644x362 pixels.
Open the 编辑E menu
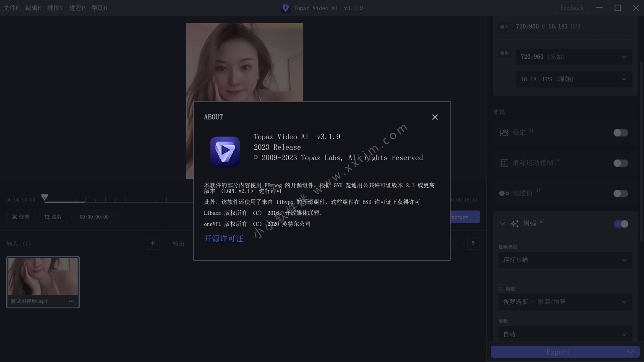33,8
